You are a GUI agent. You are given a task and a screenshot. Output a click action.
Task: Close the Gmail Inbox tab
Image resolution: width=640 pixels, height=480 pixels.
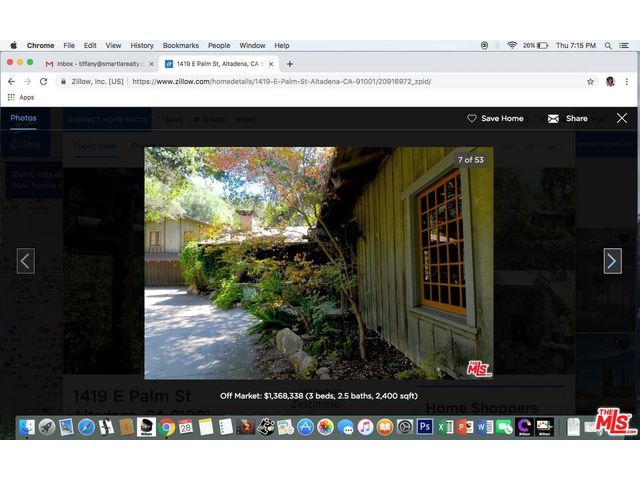coord(151,64)
